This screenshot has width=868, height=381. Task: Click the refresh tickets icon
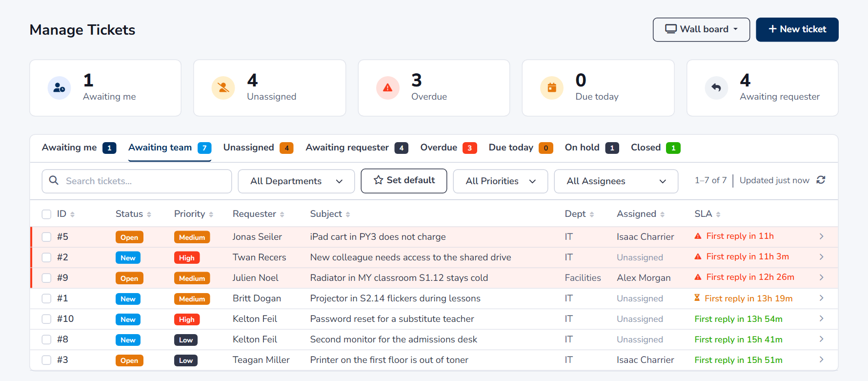coord(821,180)
